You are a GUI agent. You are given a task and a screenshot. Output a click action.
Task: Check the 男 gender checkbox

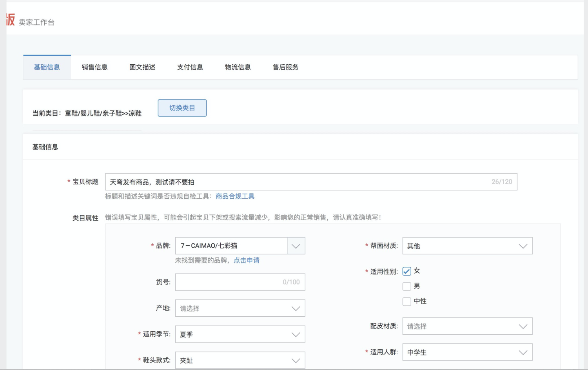pos(407,286)
